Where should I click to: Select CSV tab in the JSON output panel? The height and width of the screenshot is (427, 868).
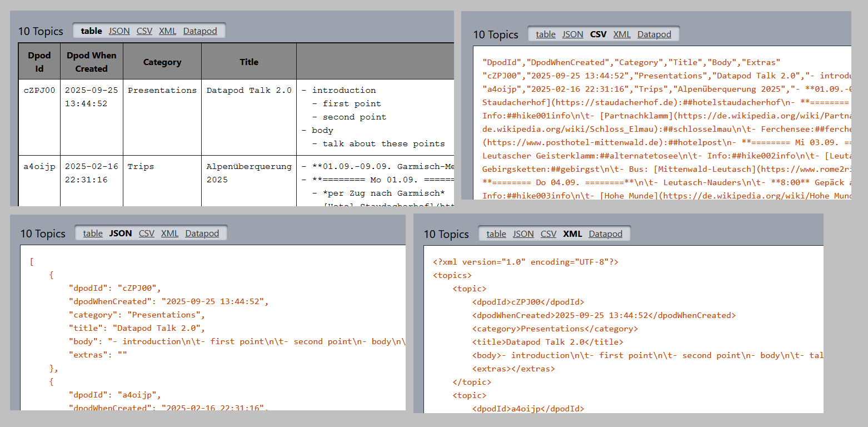click(146, 234)
